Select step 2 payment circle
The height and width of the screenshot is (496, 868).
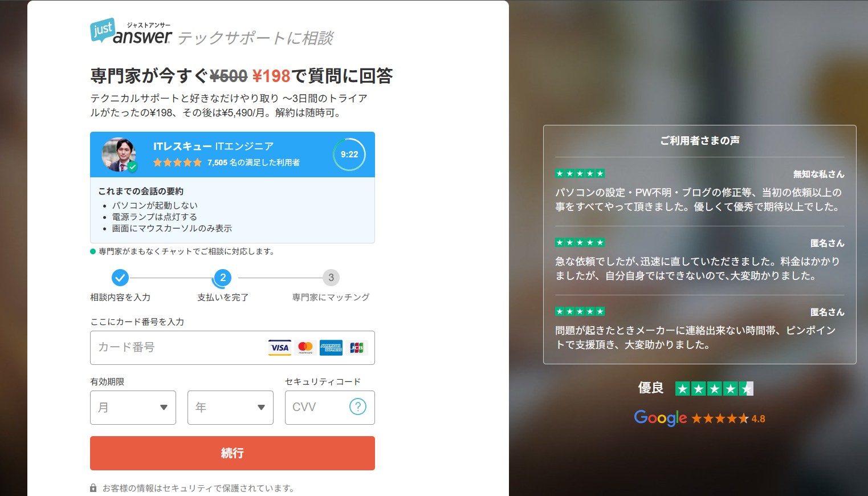point(223,278)
